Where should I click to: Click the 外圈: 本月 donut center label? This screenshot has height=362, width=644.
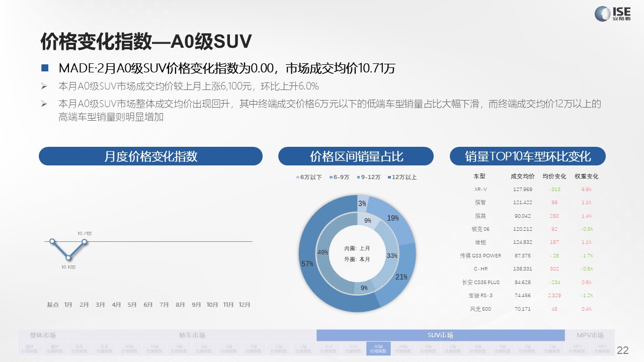point(357,259)
